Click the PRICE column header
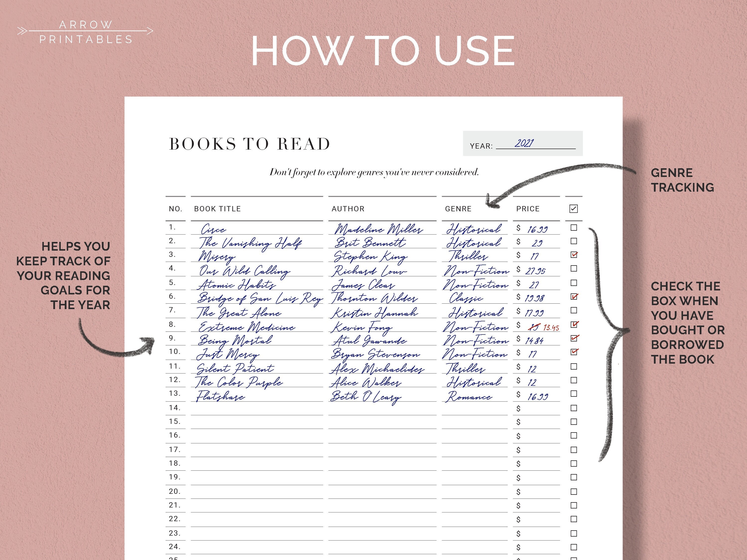Viewport: 747px width, 560px height. pos(527,209)
